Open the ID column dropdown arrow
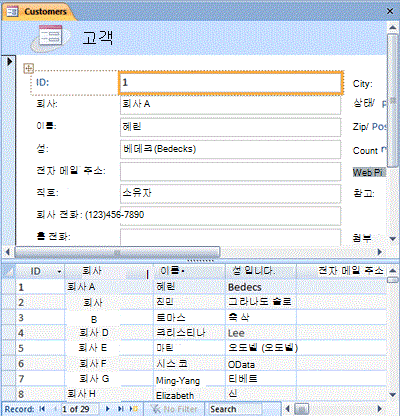 tap(59, 272)
